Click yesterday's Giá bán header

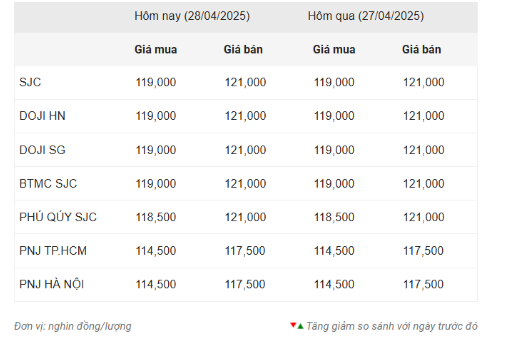(422, 49)
